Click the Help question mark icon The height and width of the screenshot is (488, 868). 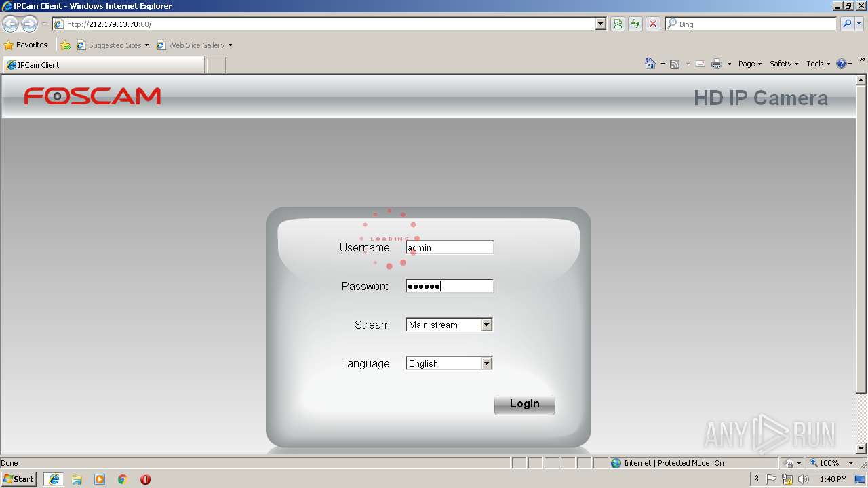point(842,64)
